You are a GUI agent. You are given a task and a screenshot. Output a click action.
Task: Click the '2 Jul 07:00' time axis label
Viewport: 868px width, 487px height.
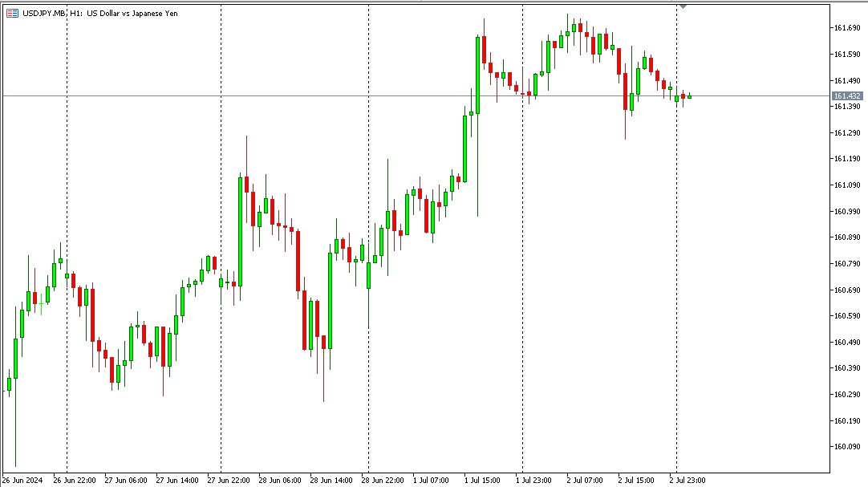click(x=585, y=481)
